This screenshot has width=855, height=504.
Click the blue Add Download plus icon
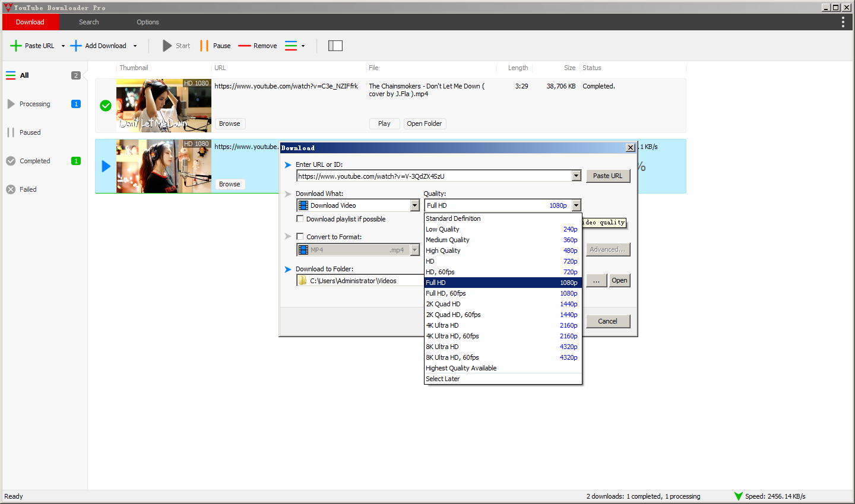coord(76,46)
